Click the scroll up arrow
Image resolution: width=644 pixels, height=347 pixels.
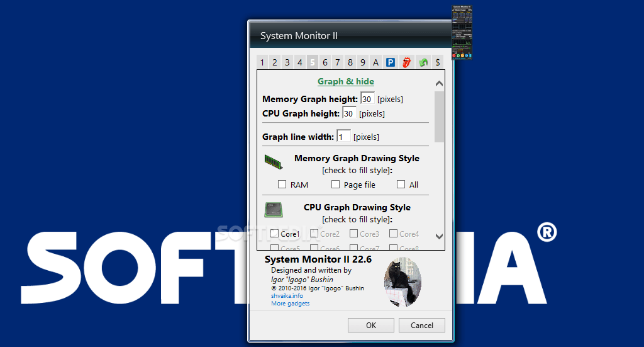click(439, 84)
